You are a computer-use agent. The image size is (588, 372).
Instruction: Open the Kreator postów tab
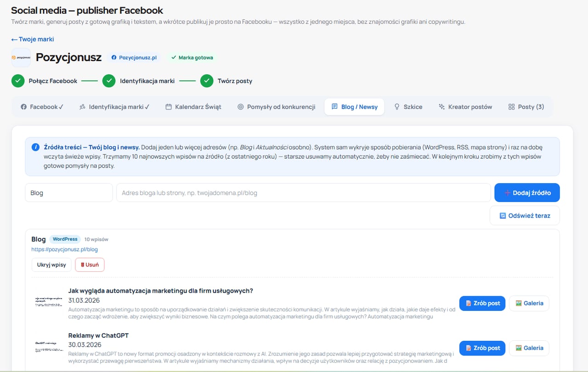point(465,107)
